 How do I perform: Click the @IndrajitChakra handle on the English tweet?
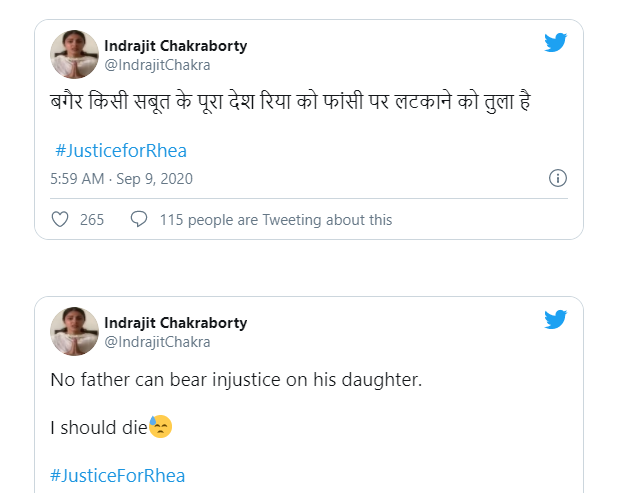157,342
